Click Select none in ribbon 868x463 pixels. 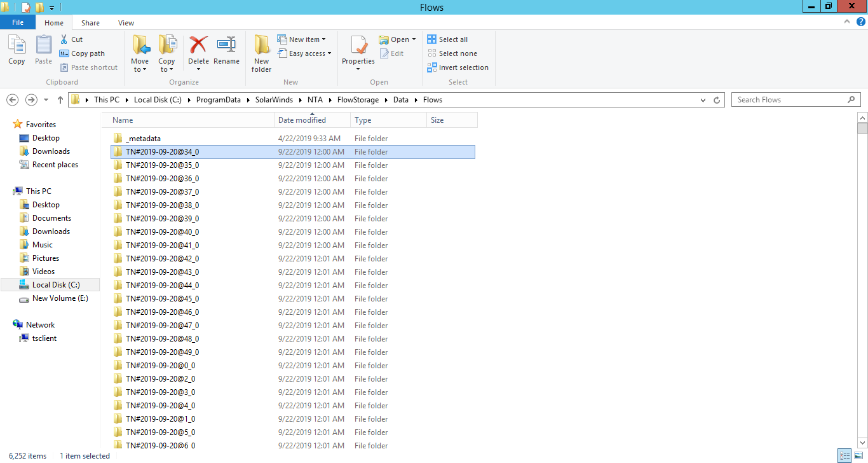452,53
